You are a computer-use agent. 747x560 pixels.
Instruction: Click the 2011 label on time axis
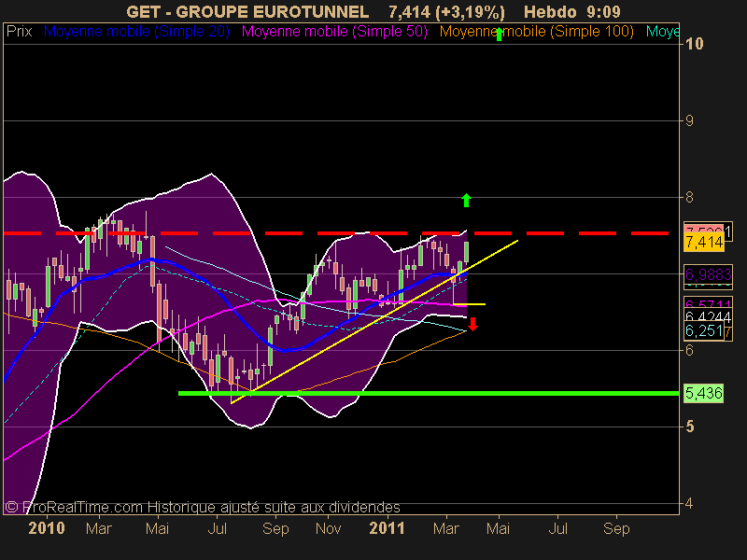point(387,528)
